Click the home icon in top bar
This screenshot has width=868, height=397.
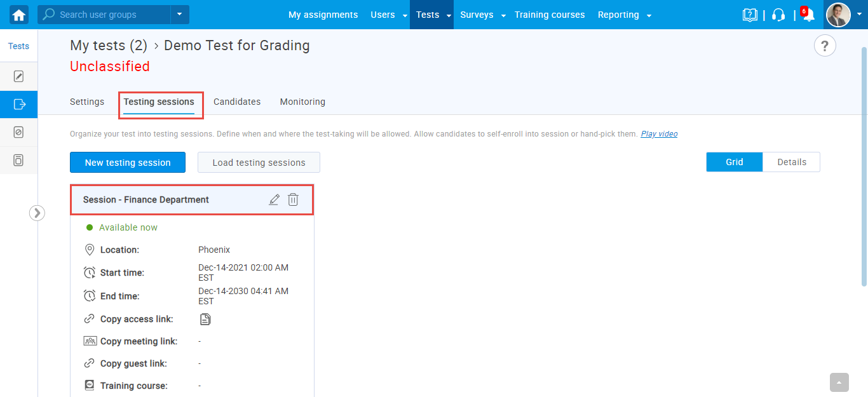point(19,15)
